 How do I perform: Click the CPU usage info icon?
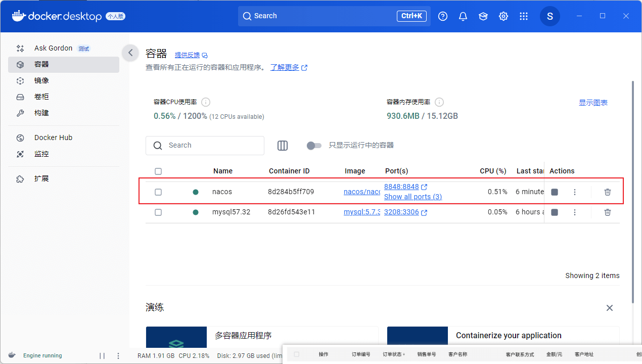(206, 102)
